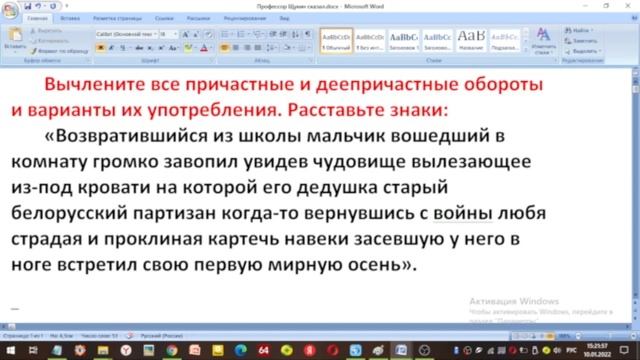Viewport: 640px width, 360px height.
Task: Select the Без интервала style thumbnail
Action: 370,40
